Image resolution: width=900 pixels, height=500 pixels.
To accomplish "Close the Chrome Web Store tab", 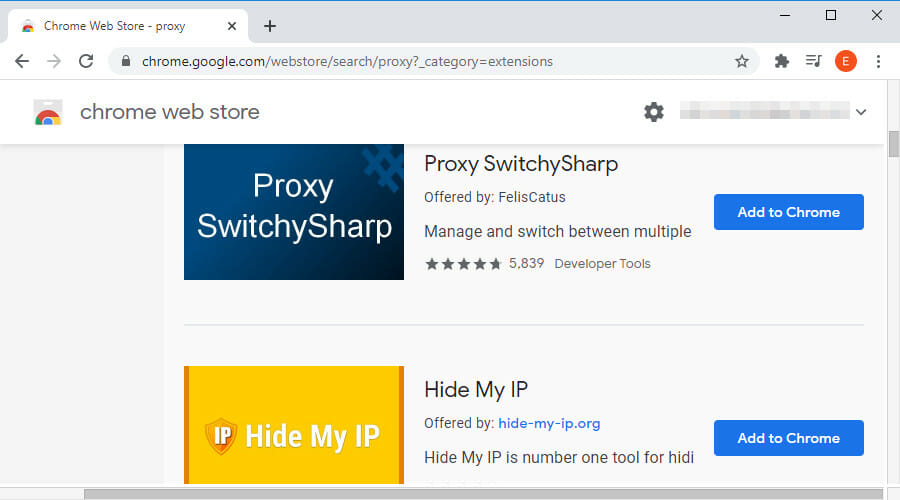I will tap(232, 26).
